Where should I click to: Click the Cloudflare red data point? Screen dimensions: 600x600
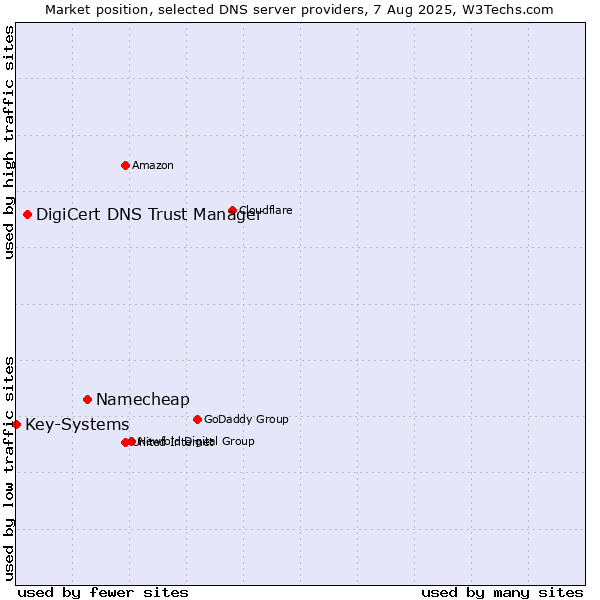tap(232, 210)
